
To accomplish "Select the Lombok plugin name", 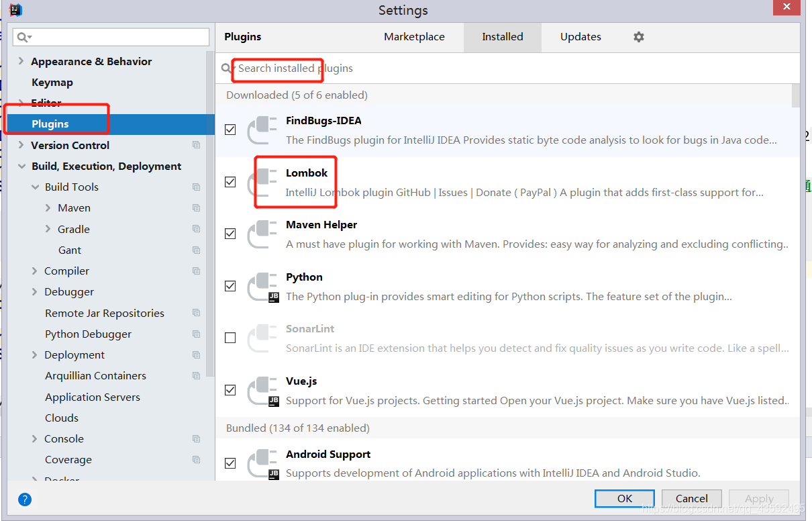I will [x=307, y=173].
